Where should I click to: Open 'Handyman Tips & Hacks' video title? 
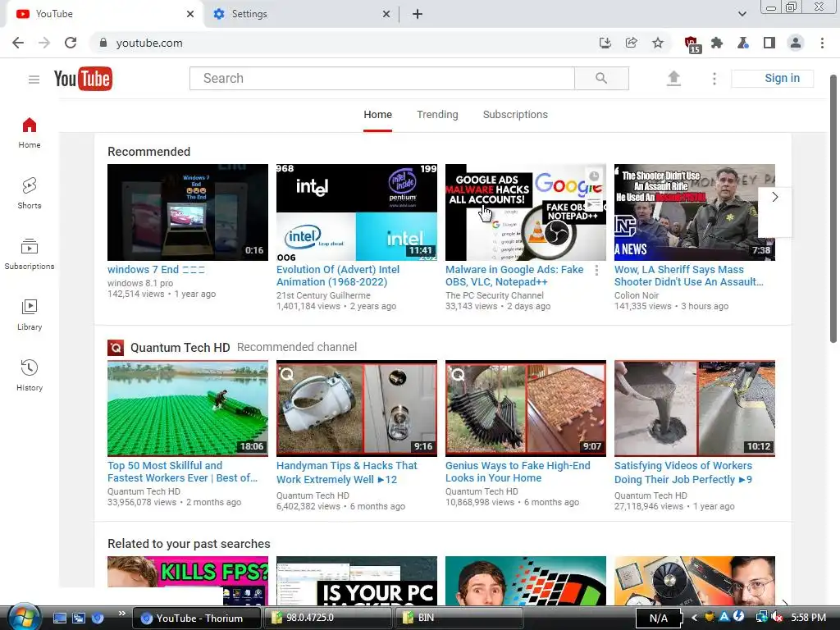pos(347,472)
